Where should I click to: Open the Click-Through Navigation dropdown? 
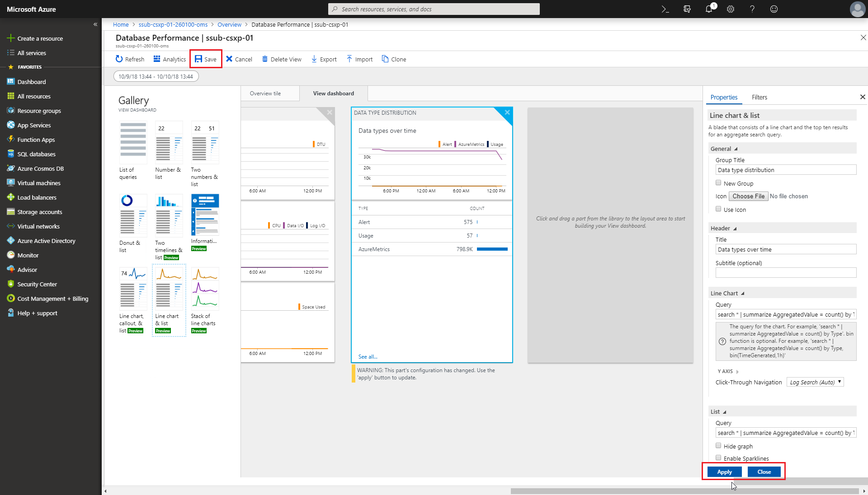click(x=814, y=382)
